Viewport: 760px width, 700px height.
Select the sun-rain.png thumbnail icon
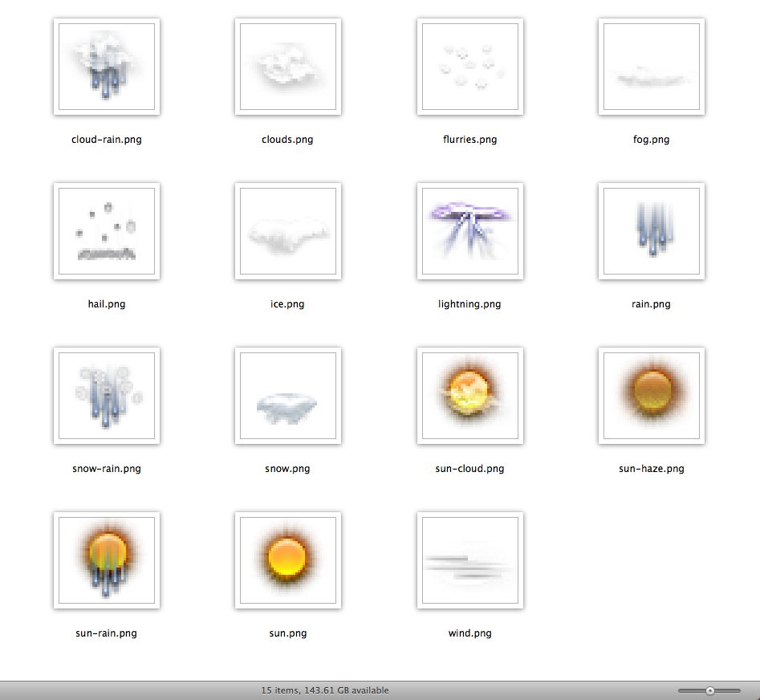pyautogui.click(x=107, y=560)
